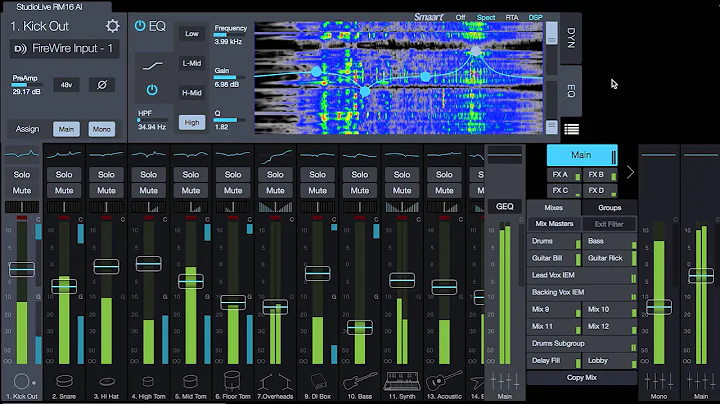Select the DI Box channel icon
Screen dimensions: 720x404
(318, 382)
